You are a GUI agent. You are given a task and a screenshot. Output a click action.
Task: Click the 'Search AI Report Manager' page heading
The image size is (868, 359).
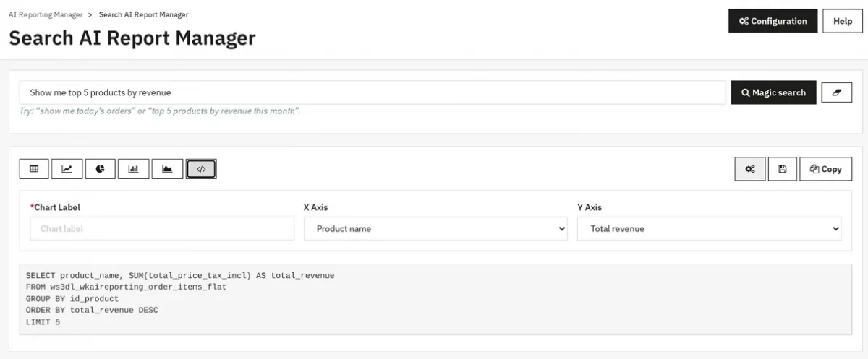[132, 38]
